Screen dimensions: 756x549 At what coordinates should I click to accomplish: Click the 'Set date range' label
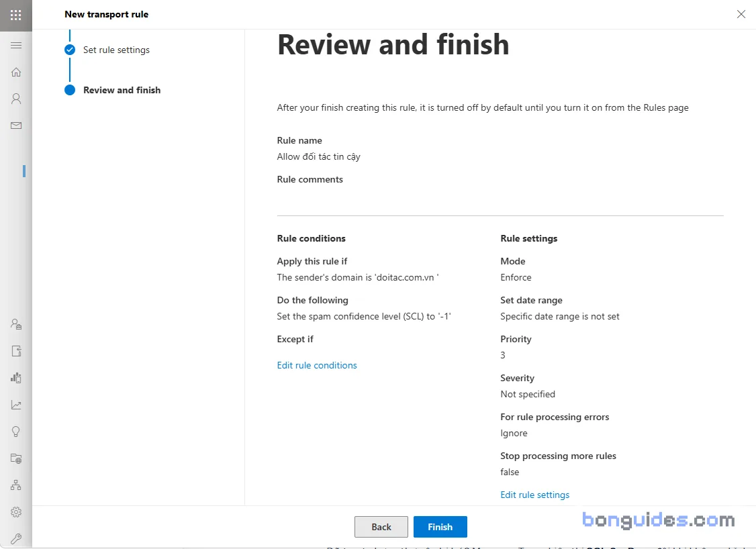coord(531,300)
